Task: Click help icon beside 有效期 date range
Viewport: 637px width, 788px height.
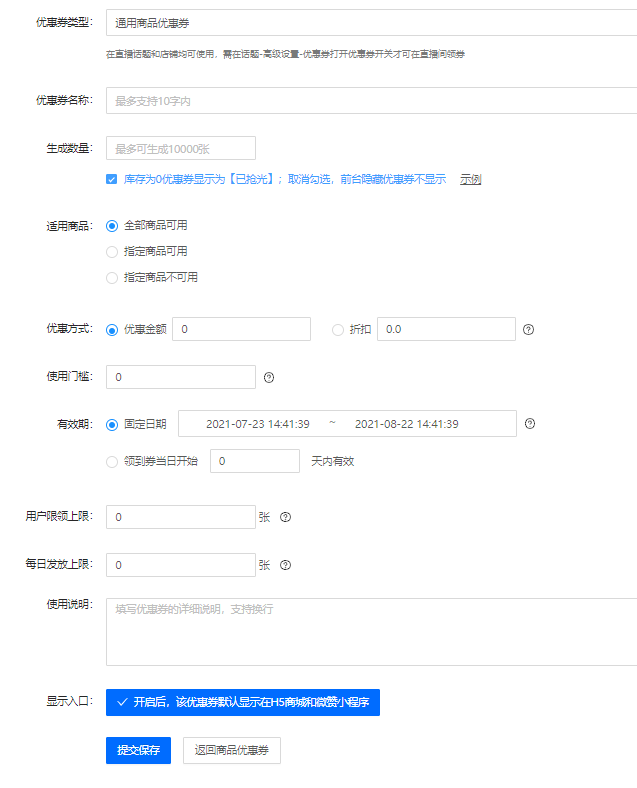Action: coord(530,424)
